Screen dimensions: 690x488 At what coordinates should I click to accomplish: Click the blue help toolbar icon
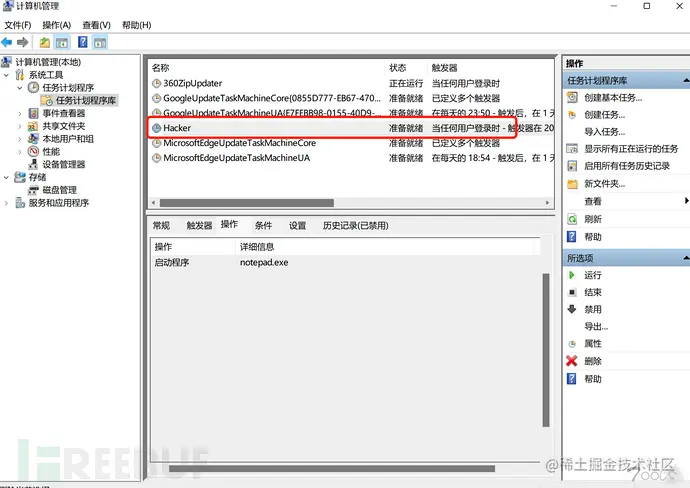82,42
